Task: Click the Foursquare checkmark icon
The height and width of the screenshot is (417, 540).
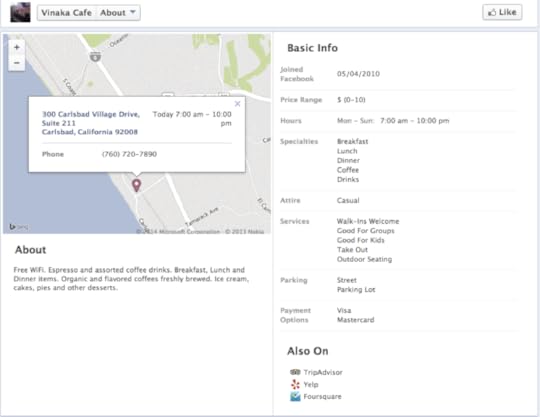Action: click(x=295, y=396)
